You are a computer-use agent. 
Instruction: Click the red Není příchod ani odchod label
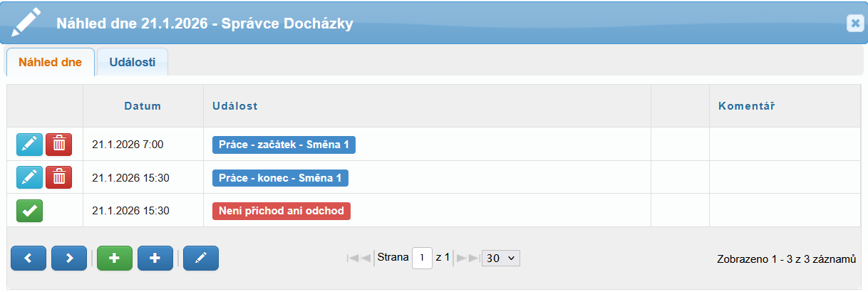[x=281, y=211]
